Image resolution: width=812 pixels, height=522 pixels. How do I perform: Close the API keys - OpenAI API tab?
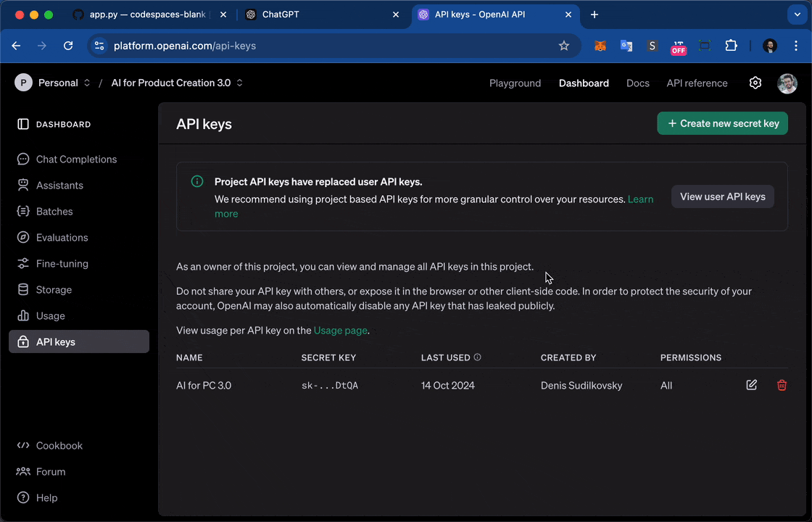tap(568, 14)
